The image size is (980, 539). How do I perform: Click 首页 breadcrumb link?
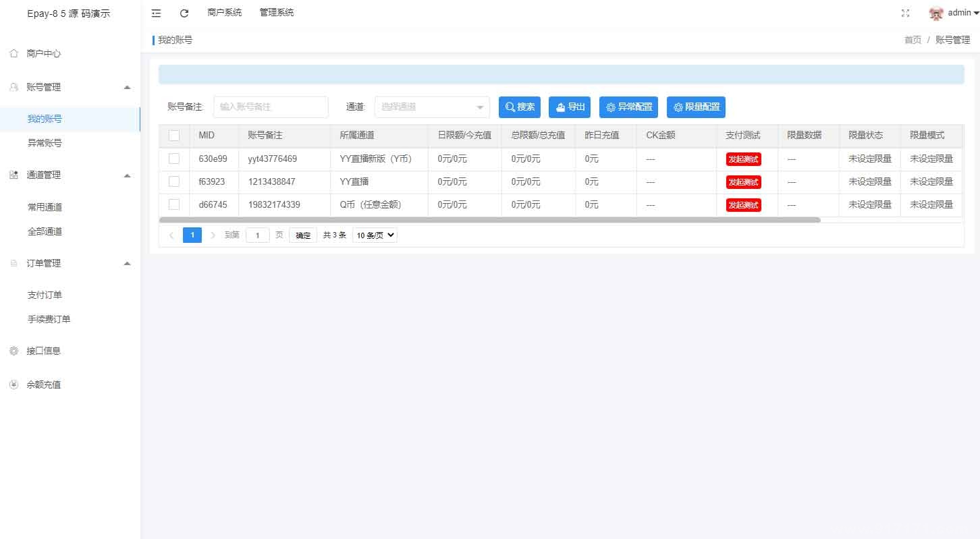coord(913,40)
